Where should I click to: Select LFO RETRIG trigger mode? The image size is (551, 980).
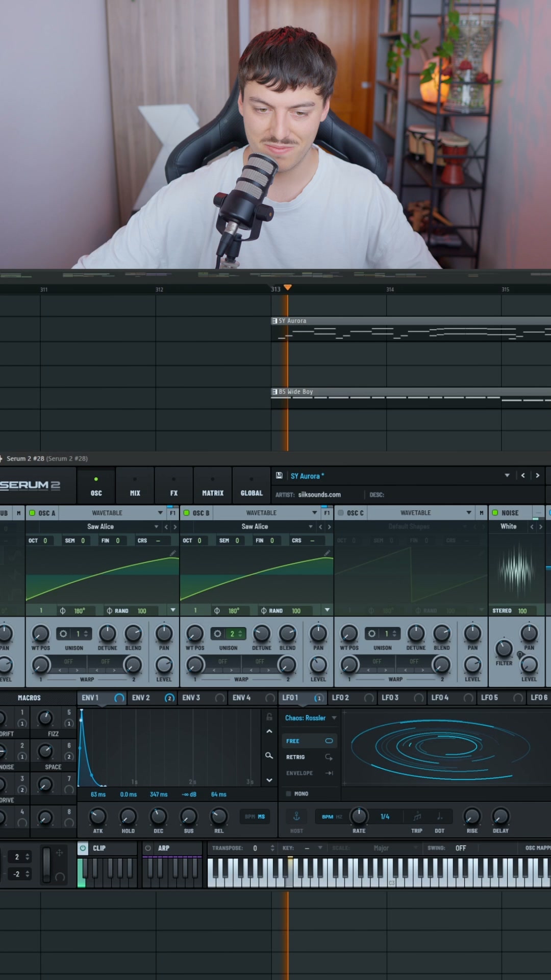coord(309,757)
